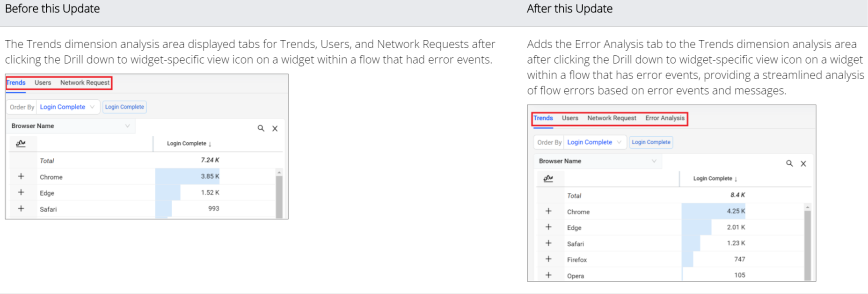This screenshot has height=294, width=868.
Task: Sort by Login Complete column header in the before-update table
Action: pyautogui.click(x=189, y=144)
